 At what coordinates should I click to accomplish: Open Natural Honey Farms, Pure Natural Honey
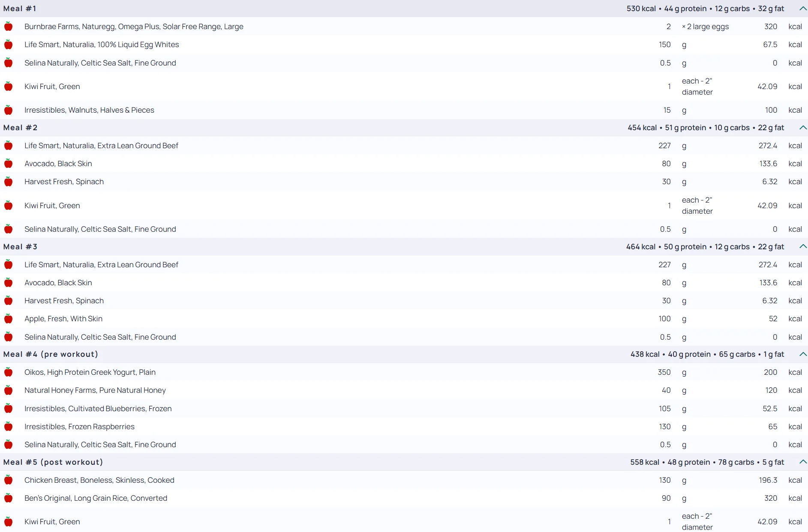point(95,390)
